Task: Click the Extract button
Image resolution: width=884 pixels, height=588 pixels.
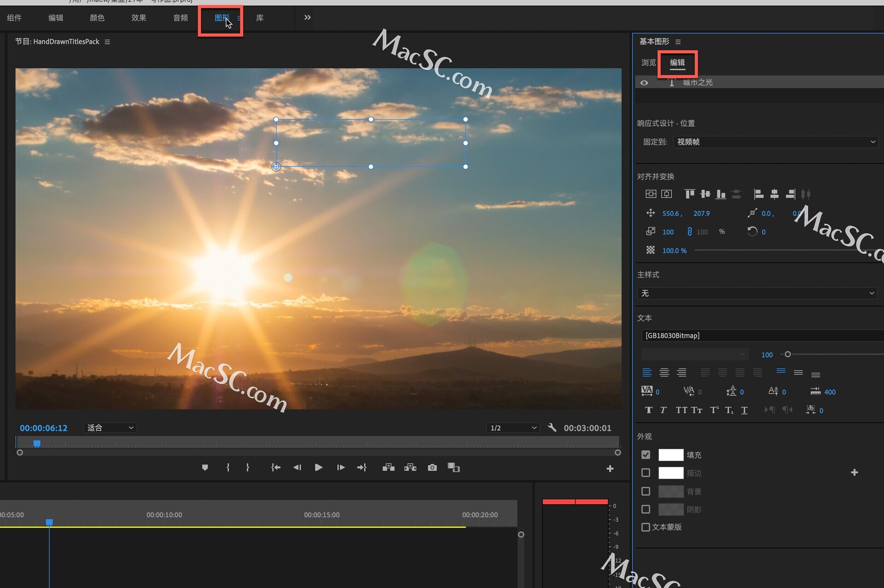Action: pos(410,467)
